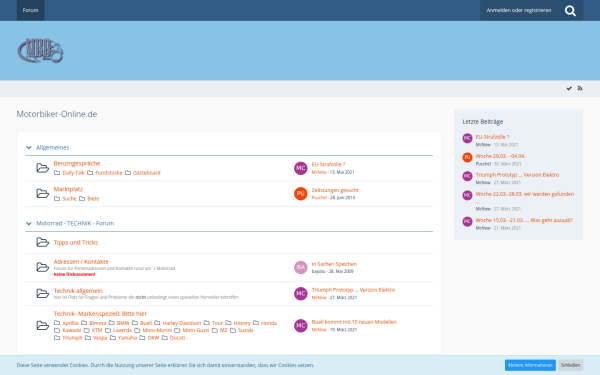Click folder icon beside Tipps und Tricks
The width and height of the screenshot is (600, 375).
pyautogui.click(x=42, y=242)
